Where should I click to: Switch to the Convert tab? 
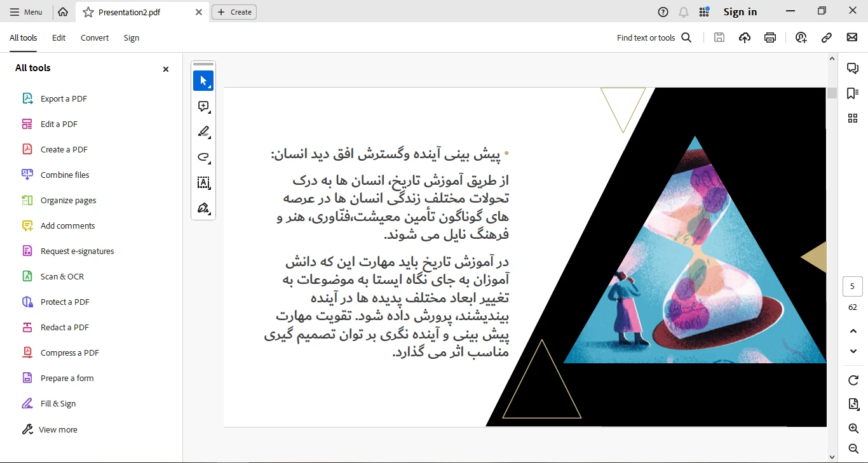(95, 38)
